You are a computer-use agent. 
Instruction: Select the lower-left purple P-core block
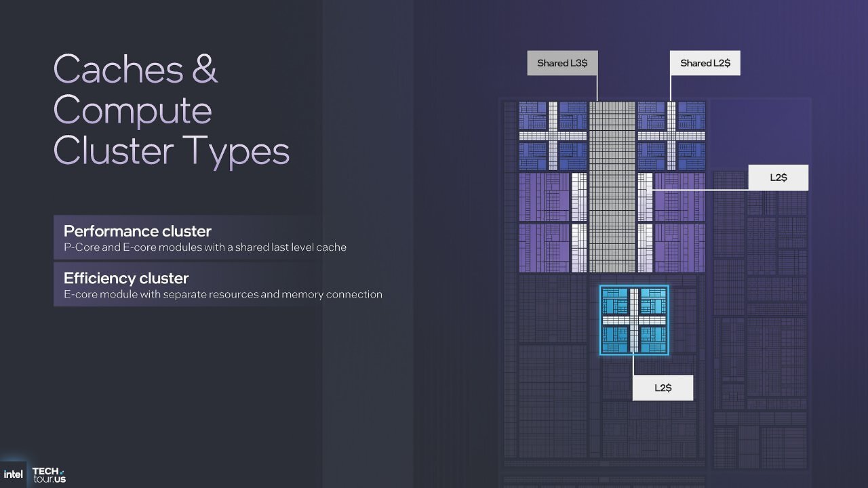coord(553,248)
